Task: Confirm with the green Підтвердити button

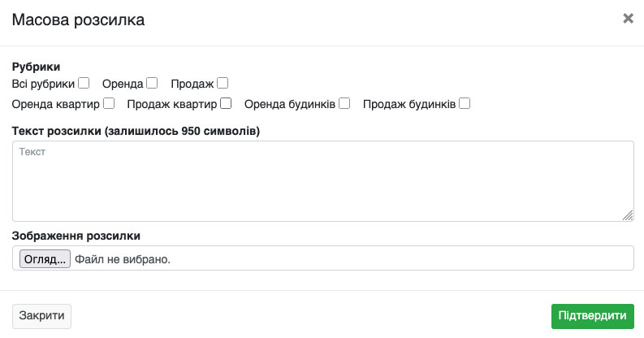Action: tap(592, 316)
